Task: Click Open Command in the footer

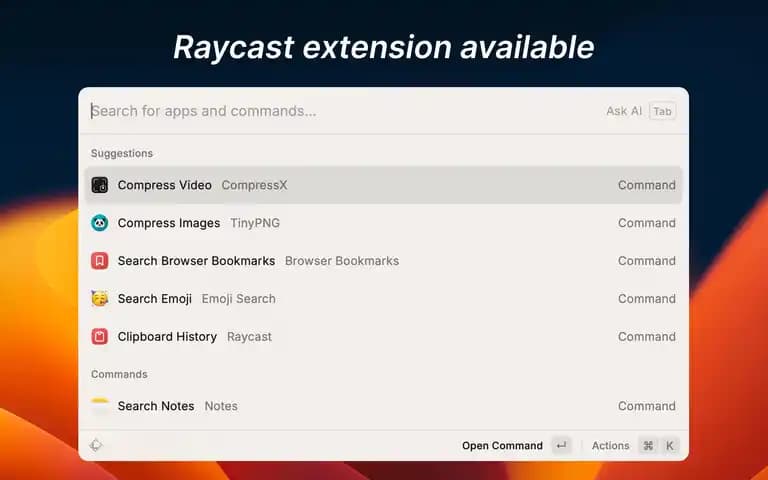Action: click(503, 446)
